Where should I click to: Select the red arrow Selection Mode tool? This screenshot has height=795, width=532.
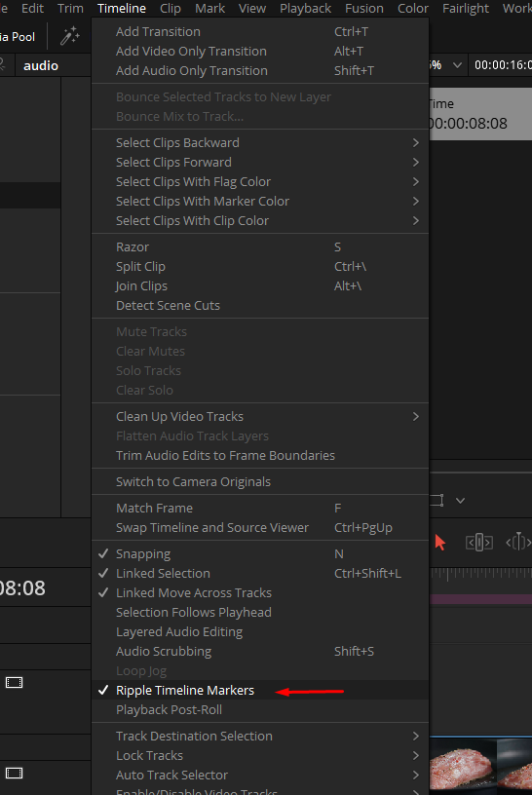[439, 543]
